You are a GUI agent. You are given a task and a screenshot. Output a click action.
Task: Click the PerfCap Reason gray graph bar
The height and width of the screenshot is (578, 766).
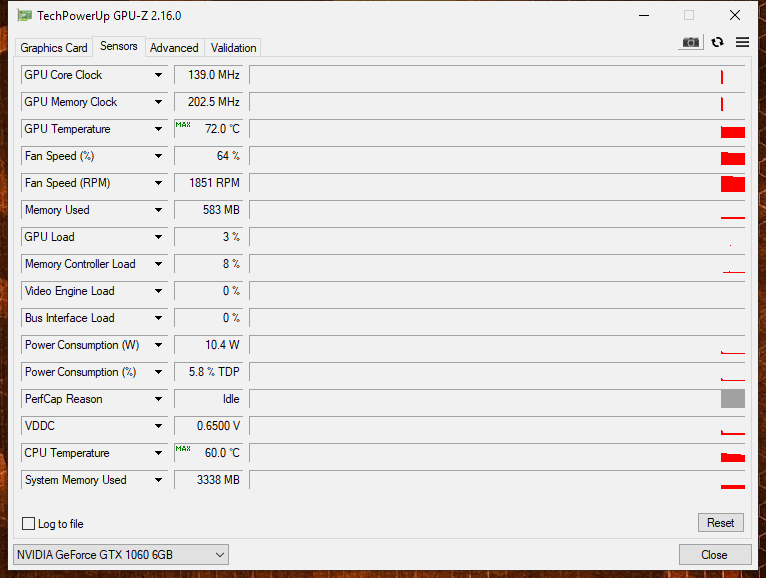click(x=732, y=399)
